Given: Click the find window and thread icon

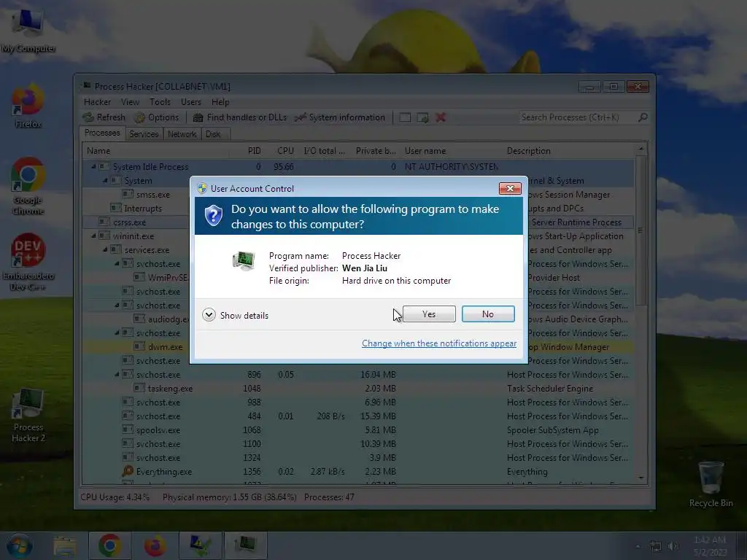Looking at the screenshot, I should [x=422, y=117].
